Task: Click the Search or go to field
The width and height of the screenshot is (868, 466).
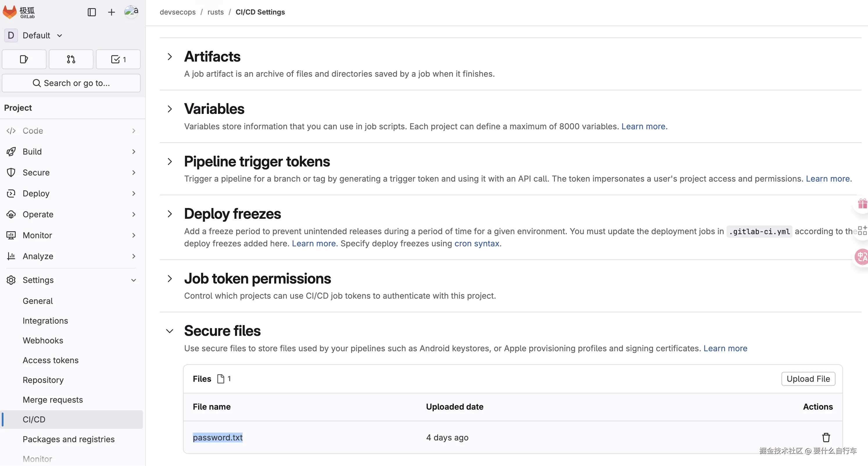Action: pyautogui.click(x=71, y=83)
